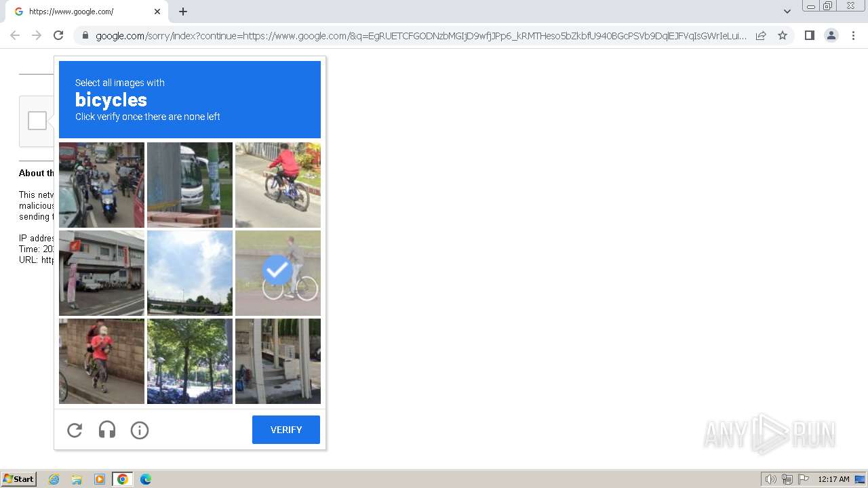
Task: Get an audio challenge via headphones icon
Action: (x=107, y=430)
